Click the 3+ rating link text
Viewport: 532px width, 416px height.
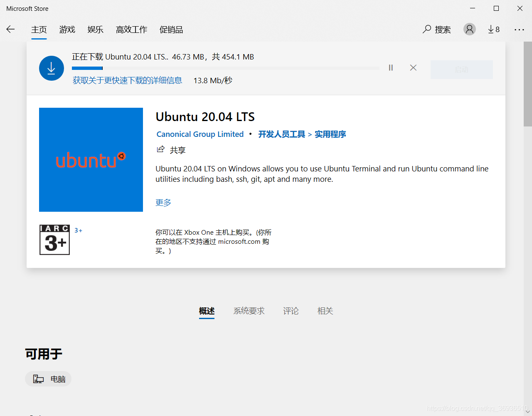[79, 230]
